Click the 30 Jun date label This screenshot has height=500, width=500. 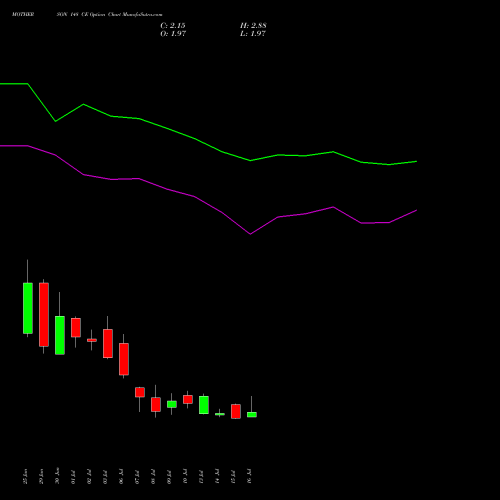point(57,476)
